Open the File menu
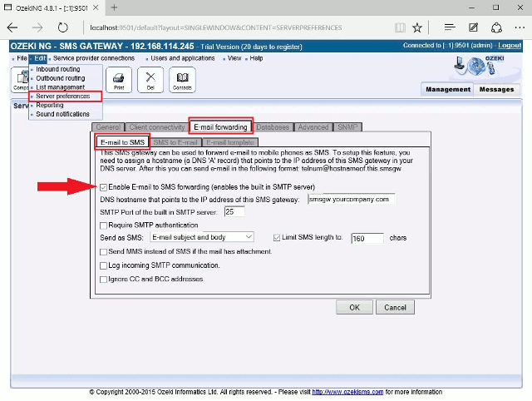 click(x=22, y=58)
